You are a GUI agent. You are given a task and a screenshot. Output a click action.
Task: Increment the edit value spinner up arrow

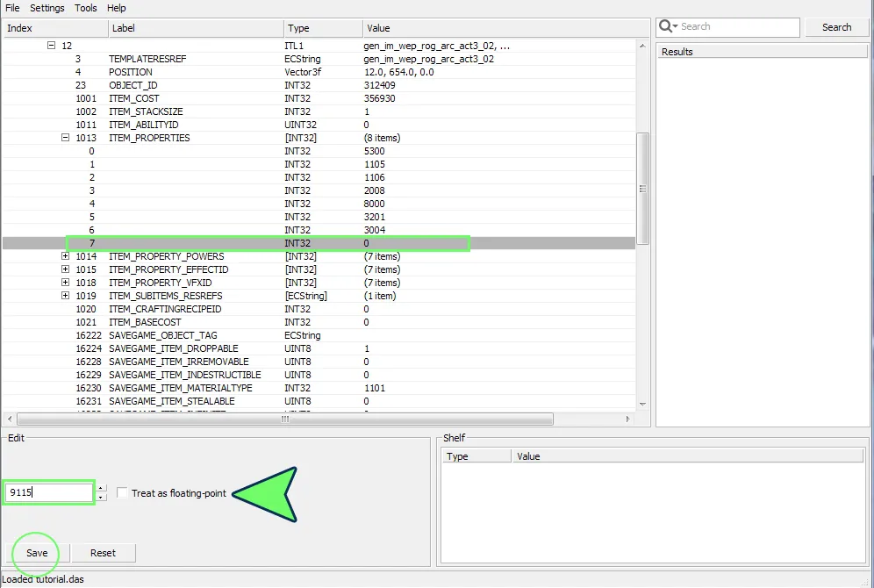pyautogui.click(x=102, y=489)
